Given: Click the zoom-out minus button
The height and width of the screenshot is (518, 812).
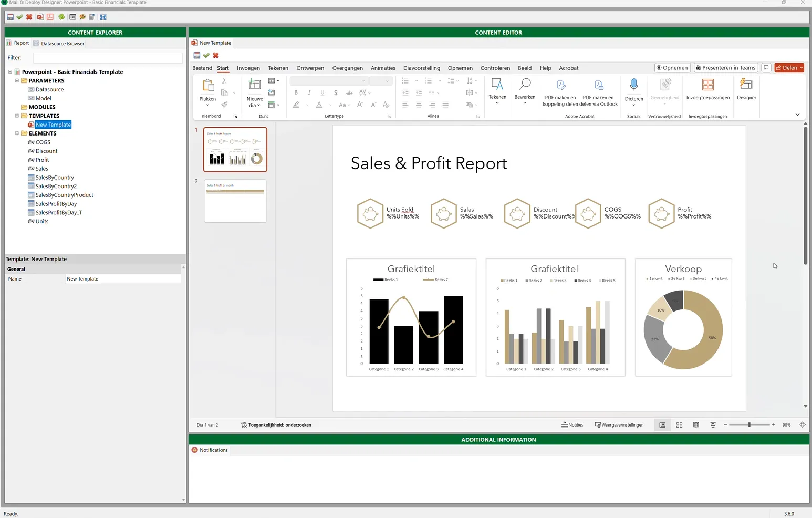Looking at the screenshot, I should [x=725, y=425].
